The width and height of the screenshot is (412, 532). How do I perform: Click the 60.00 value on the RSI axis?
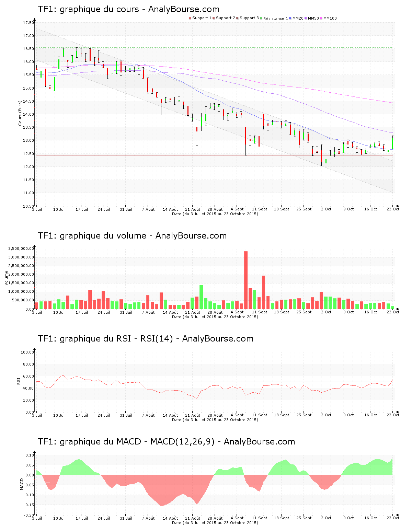click(28, 376)
